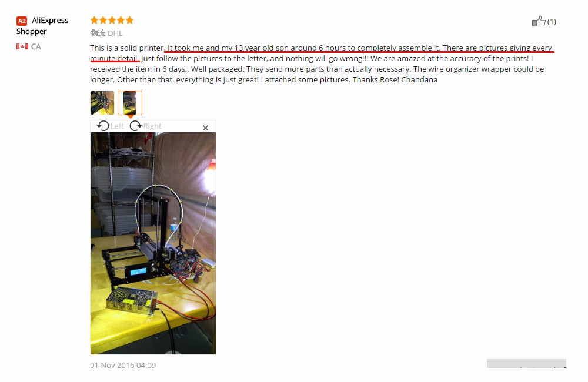Click the enlarged 3D printer photo
Image resolution: width=588 pixels, height=382 pixels.
coord(153,243)
